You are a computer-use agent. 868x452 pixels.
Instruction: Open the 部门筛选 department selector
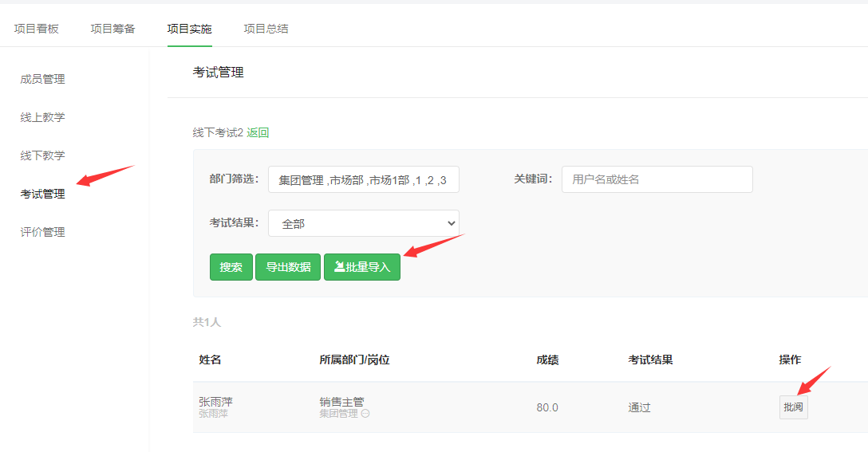tap(364, 179)
